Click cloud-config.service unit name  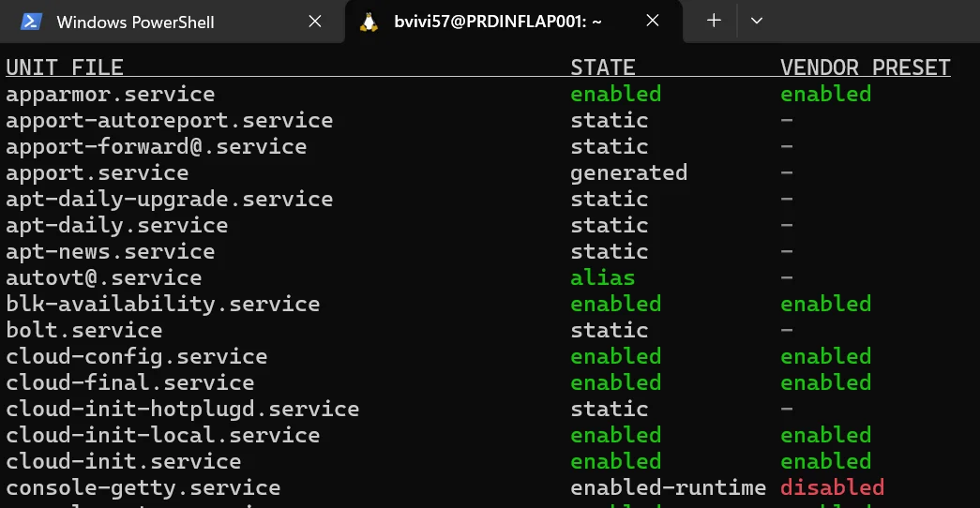pyautogui.click(x=137, y=357)
